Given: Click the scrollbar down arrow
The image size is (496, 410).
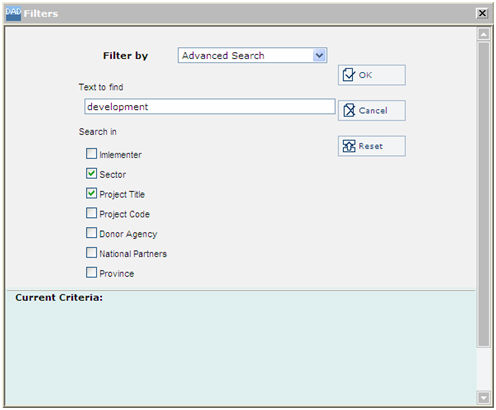Looking at the screenshot, I should coord(483,397).
